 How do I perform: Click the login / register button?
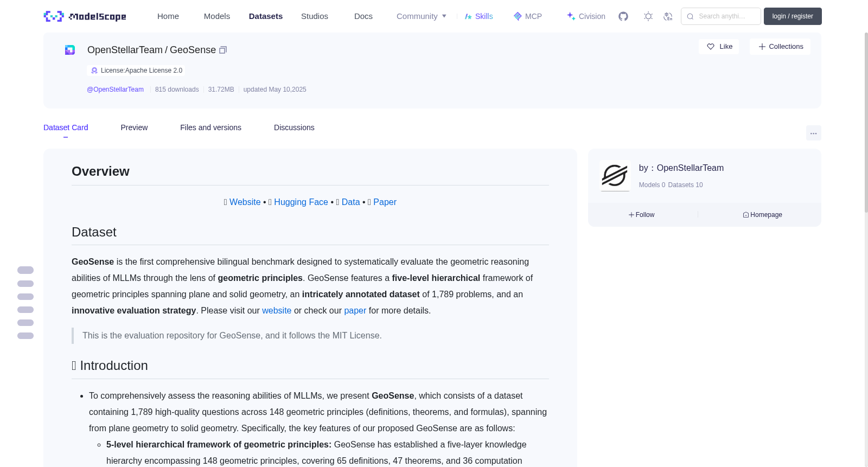coord(793,16)
